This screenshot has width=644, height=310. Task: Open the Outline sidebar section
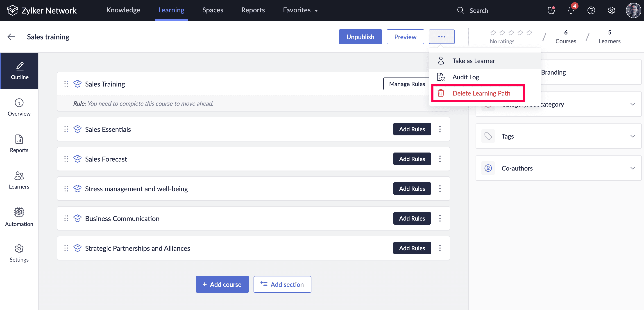(x=20, y=71)
